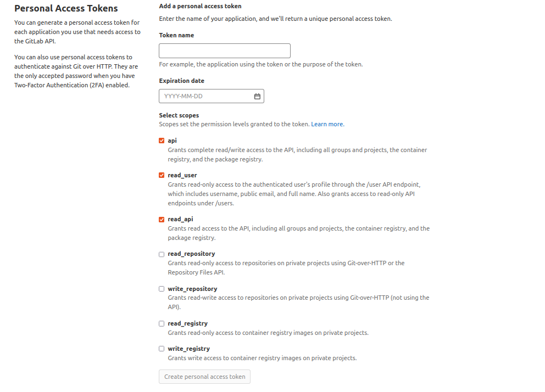The width and height of the screenshot is (545, 392).
Task: Untick the read_api scope checkbox
Action: [162, 219]
